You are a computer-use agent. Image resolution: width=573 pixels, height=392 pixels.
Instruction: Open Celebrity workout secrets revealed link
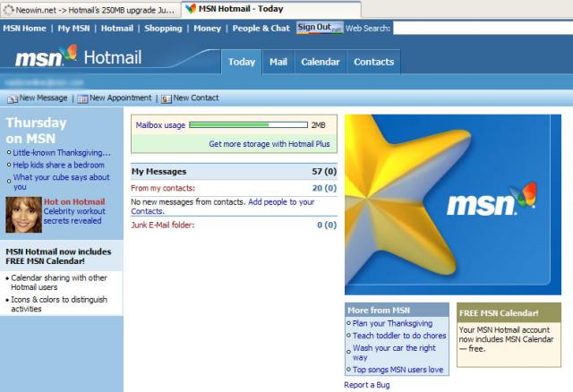click(74, 216)
